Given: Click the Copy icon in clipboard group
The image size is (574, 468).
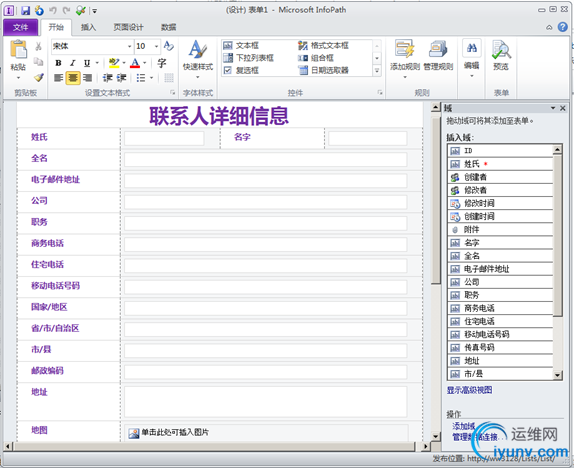Looking at the screenshot, I should 38,62.
